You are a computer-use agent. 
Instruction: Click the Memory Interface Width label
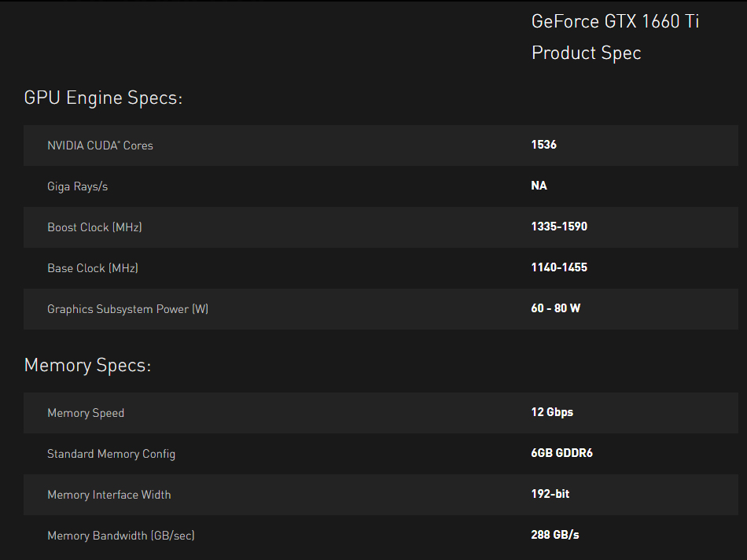109,495
